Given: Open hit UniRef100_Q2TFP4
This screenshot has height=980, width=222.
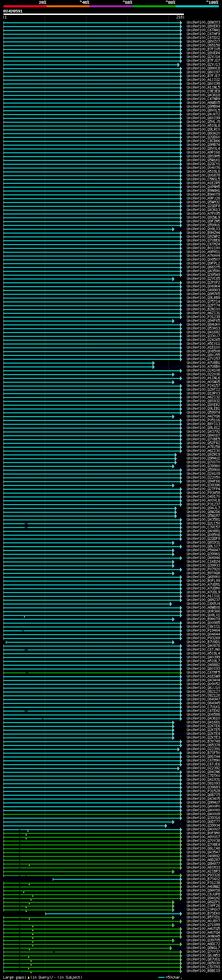Looking at the screenshot, I should (203, 489).
